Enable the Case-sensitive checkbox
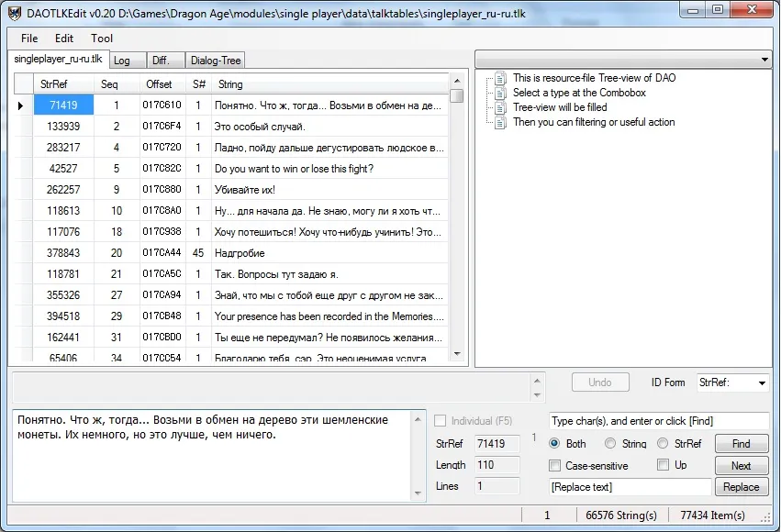The height and width of the screenshot is (532, 781). [x=554, y=466]
